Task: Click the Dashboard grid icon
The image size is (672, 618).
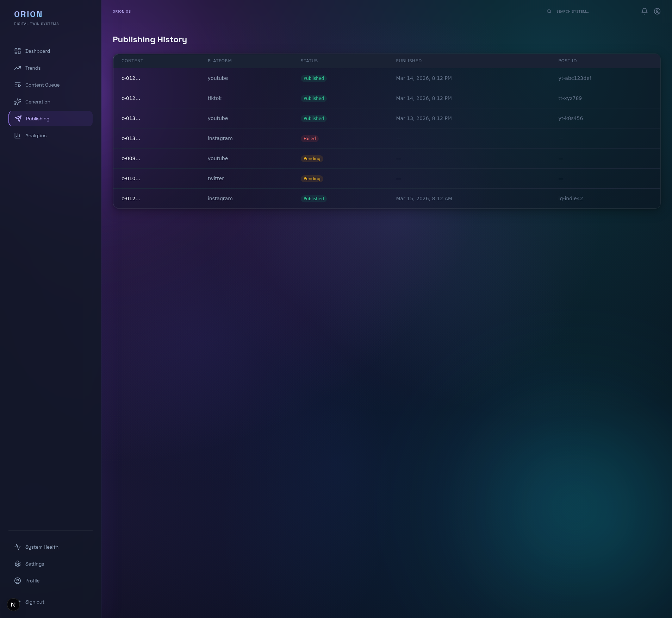Action: tap(18, 51)
